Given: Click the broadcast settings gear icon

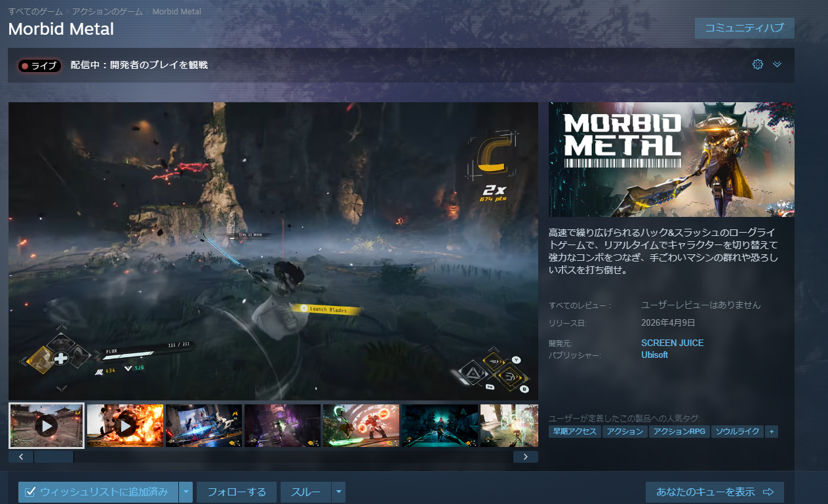Looking at the screenshot, I should 758,64.
